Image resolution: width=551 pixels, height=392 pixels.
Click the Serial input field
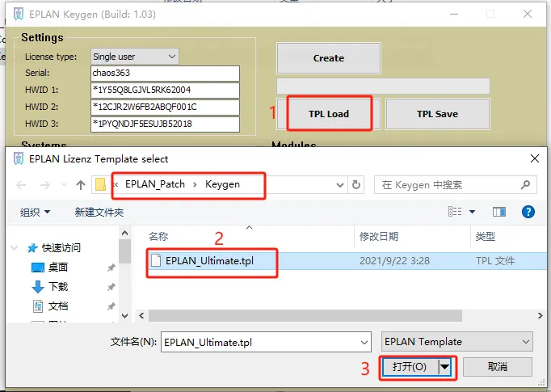click(x=165, y=73)
